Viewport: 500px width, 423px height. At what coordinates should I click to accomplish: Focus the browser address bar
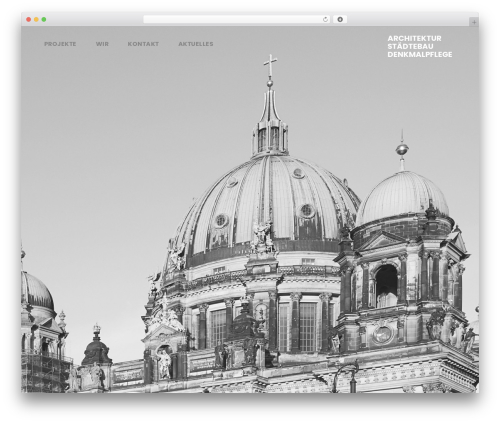(x=237, y=20)
